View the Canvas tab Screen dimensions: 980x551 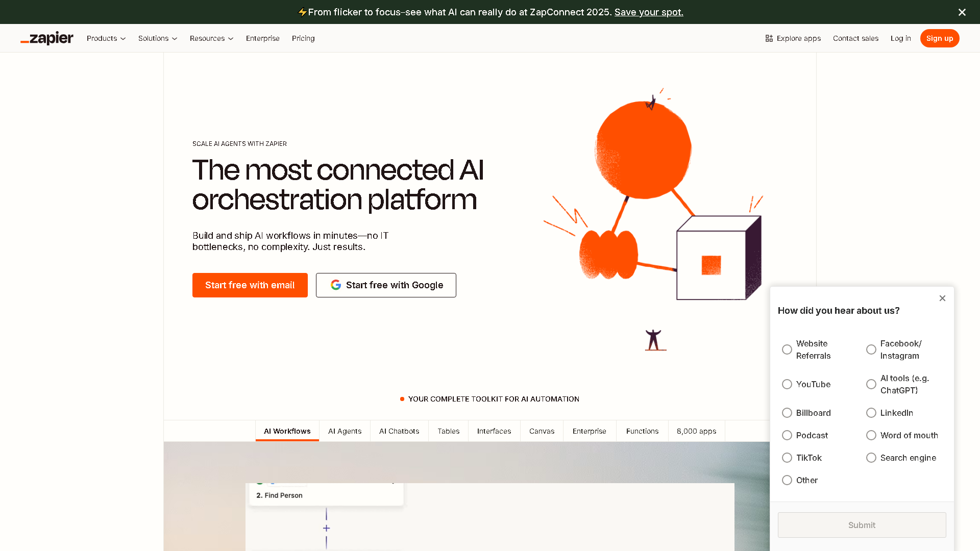click(542, 431)
